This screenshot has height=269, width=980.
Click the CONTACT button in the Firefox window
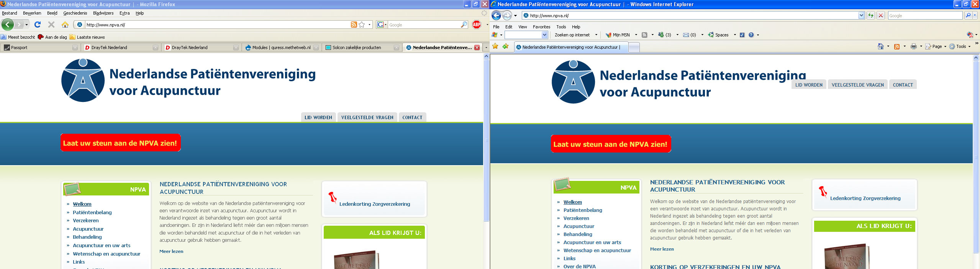412,117
